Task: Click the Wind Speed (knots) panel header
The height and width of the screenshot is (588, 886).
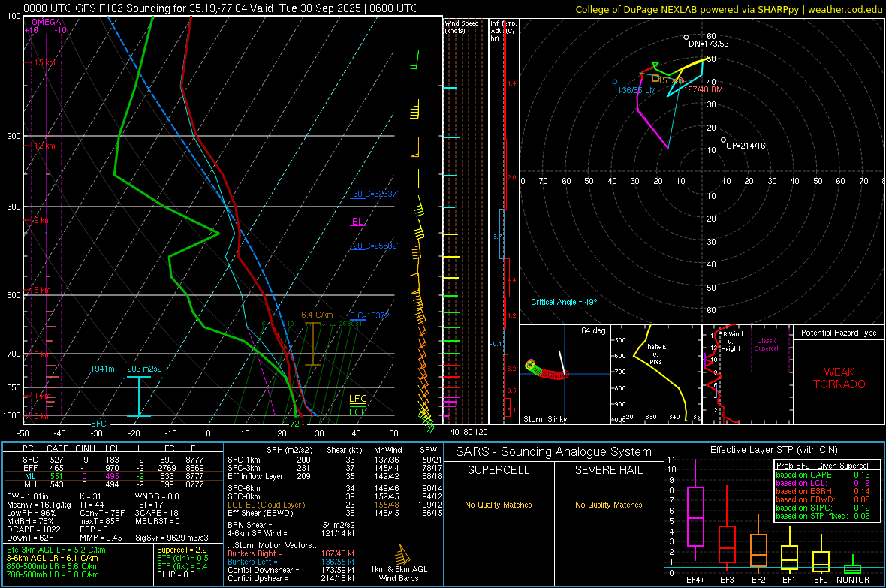Action: click(x=461, y=26)
